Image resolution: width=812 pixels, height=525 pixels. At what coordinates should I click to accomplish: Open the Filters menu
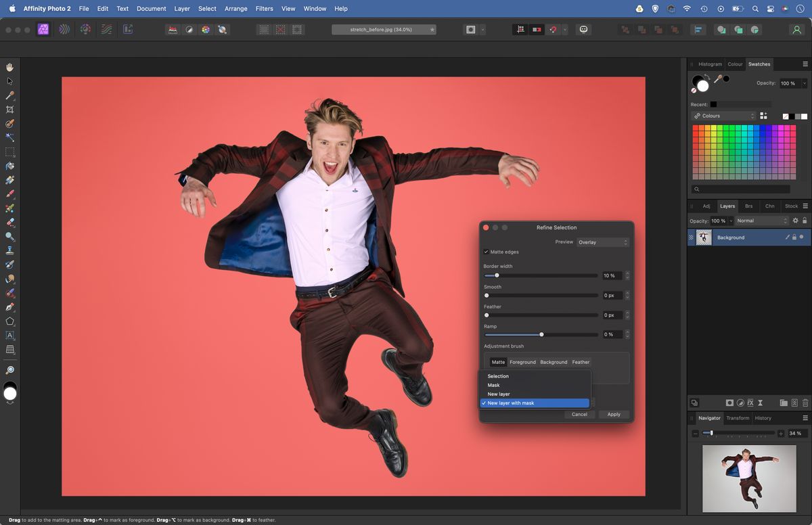click(264, 8)
